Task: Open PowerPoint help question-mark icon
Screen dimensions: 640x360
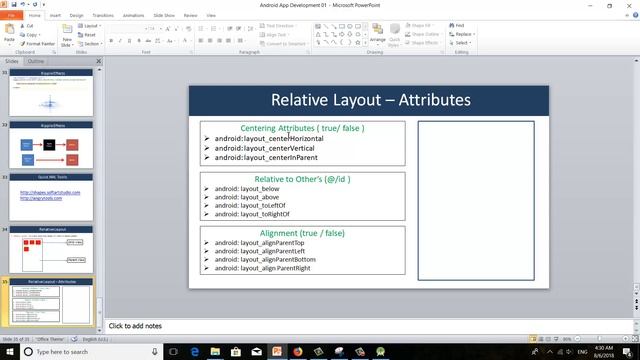Action: pos(636,16)
